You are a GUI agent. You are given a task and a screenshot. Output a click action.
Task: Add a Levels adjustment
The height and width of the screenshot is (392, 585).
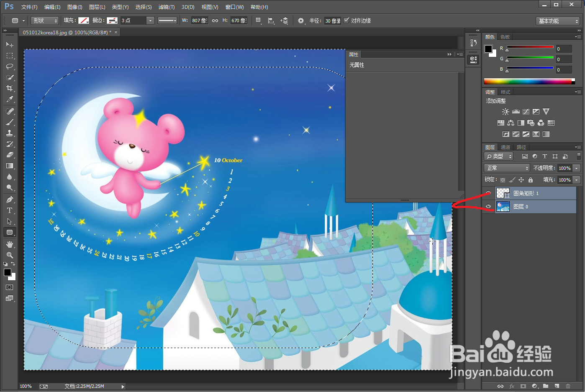pos(516,112)
